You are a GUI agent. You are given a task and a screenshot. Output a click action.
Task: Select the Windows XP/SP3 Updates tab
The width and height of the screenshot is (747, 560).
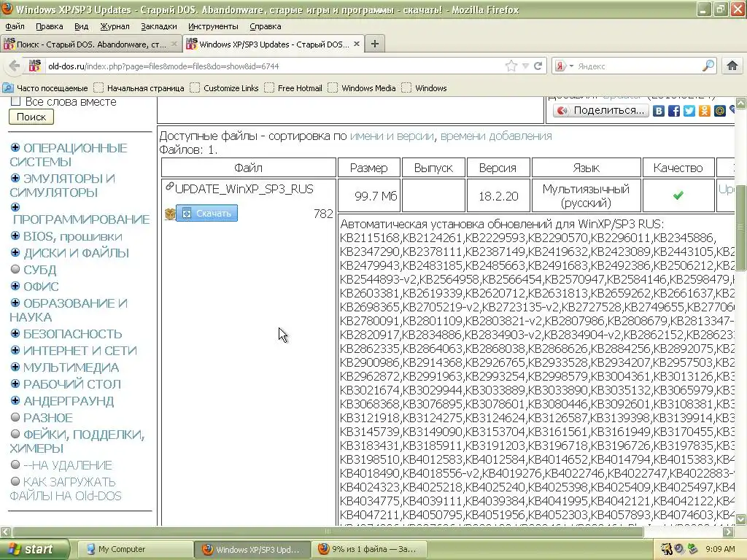(274, 44)
